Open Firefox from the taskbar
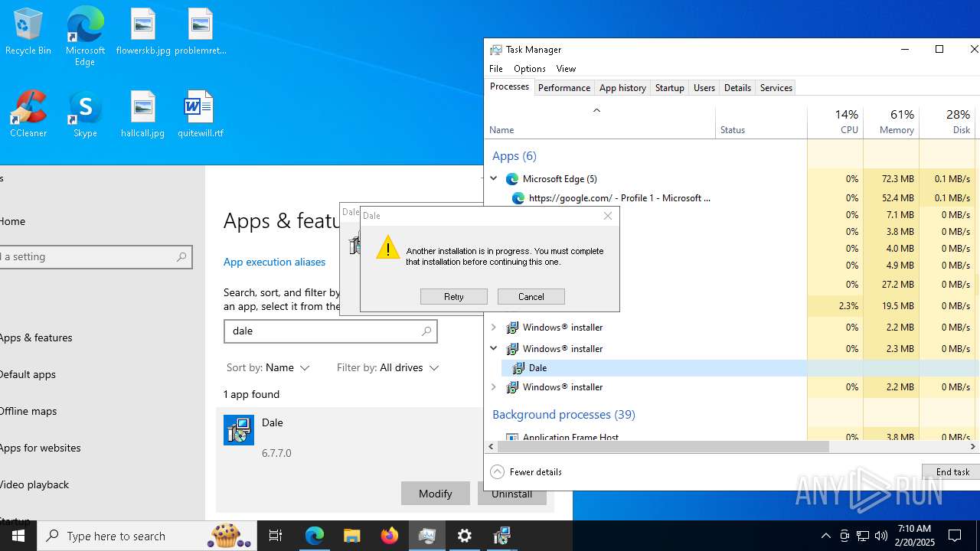980x551 pixels. point(390,536)
